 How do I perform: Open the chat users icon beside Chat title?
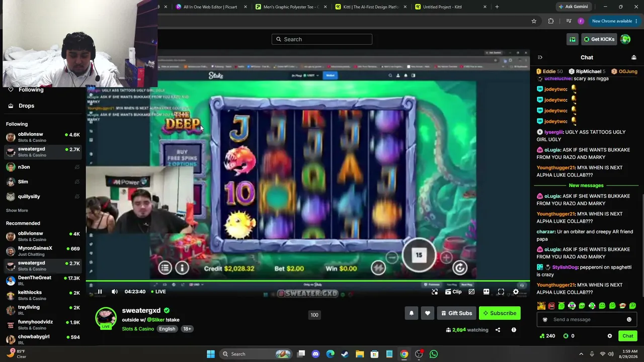(634, 58)
